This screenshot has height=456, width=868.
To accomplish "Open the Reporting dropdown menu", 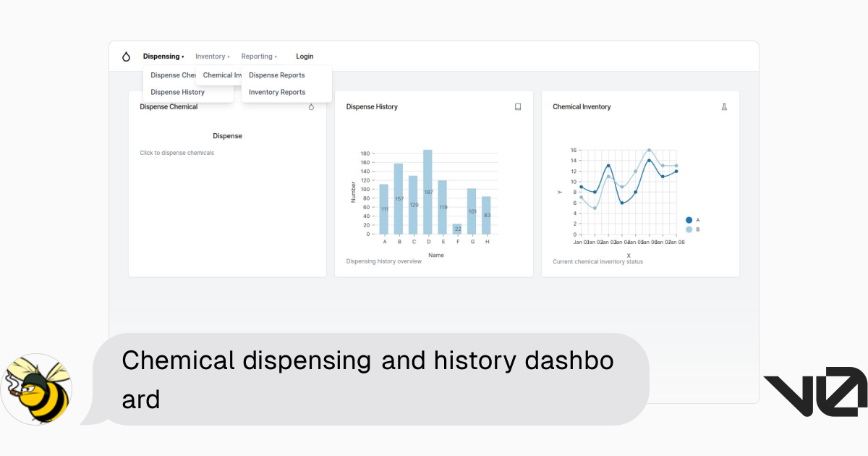I will point(259,56).
